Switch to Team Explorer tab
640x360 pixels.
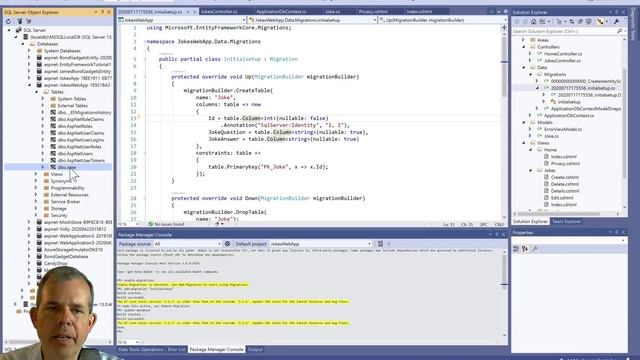(x=566, y=221)
